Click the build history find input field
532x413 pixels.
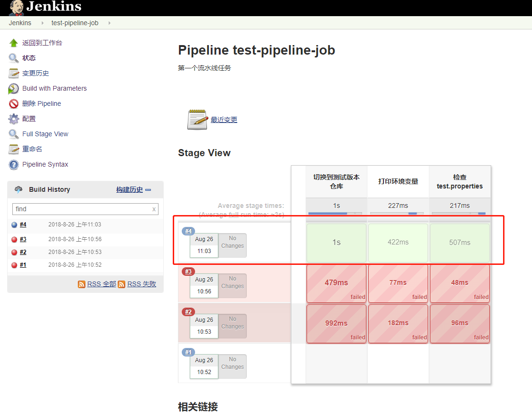(x=81, y=209)
